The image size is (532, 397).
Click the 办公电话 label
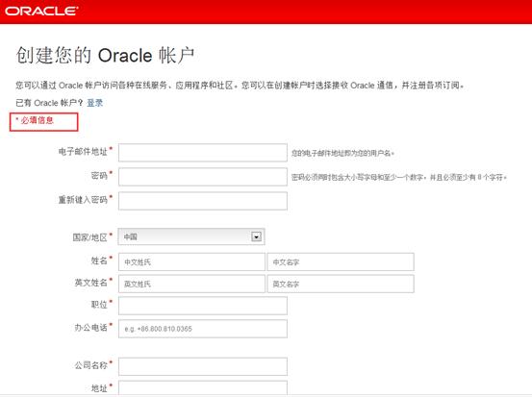(91, 327)
